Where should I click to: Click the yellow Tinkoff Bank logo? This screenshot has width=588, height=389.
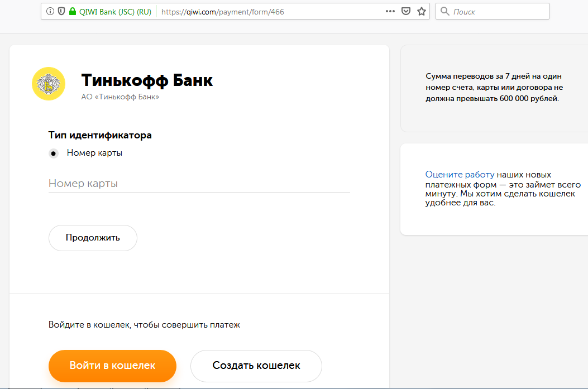click(49, 84)
